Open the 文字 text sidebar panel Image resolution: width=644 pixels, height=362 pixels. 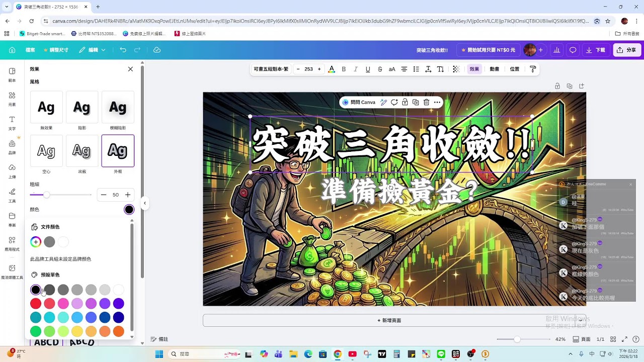pos(12,123)
